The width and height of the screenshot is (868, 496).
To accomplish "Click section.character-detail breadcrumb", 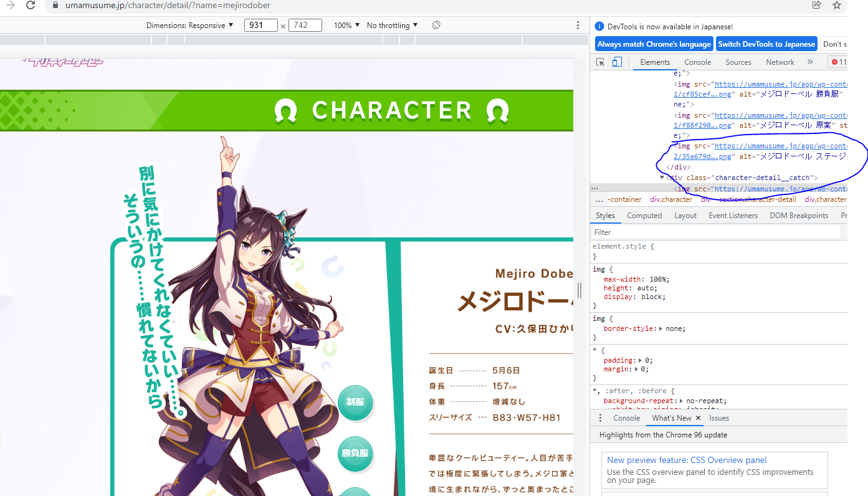I will pyautogui.click(x=757, y=200).
